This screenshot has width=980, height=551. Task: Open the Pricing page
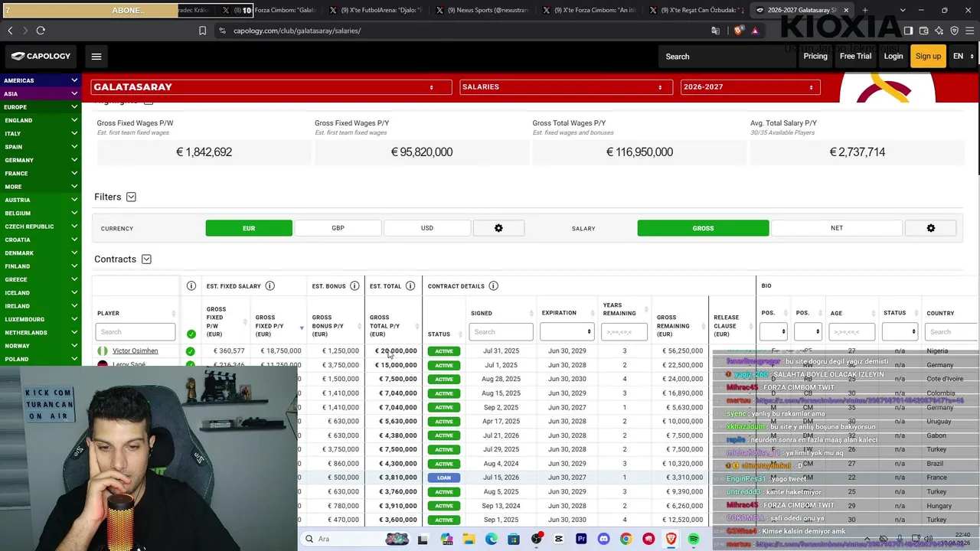point(815,56)
